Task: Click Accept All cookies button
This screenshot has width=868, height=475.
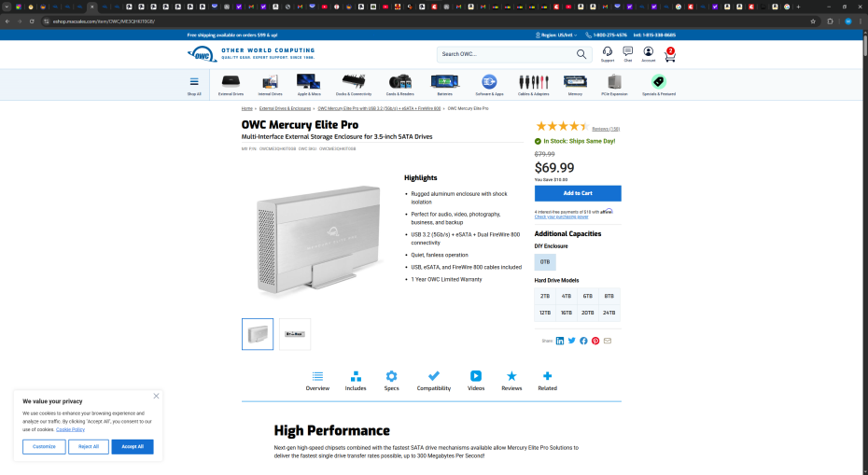Action: 133,447
